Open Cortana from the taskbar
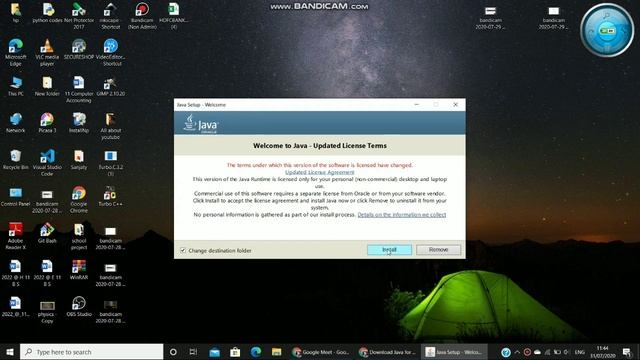Viewport: 640px width, 360px height. click(x=173, y=352)
